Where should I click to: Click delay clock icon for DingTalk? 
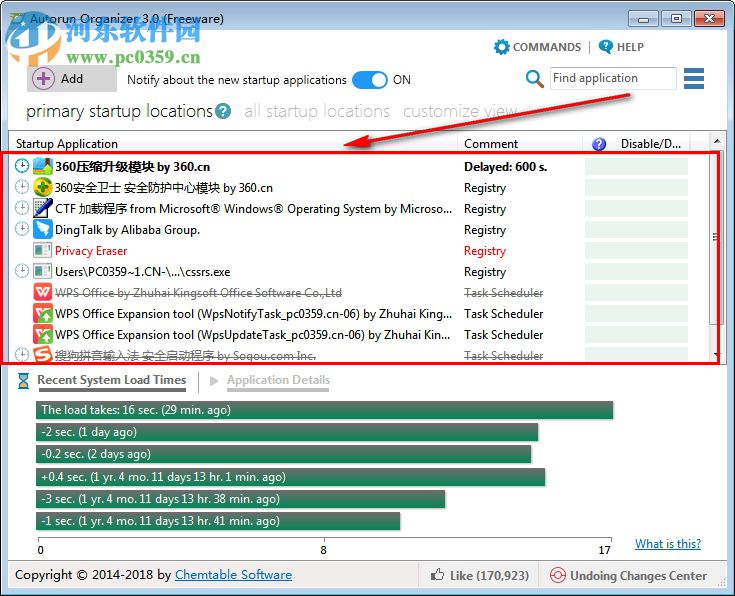(x=22, y=228)
